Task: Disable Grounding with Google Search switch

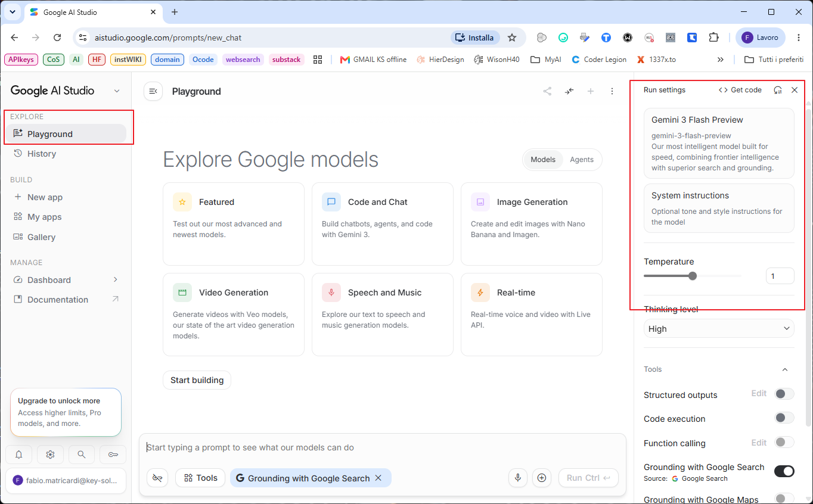Action: pyautogui.click(x=784, y=471)
